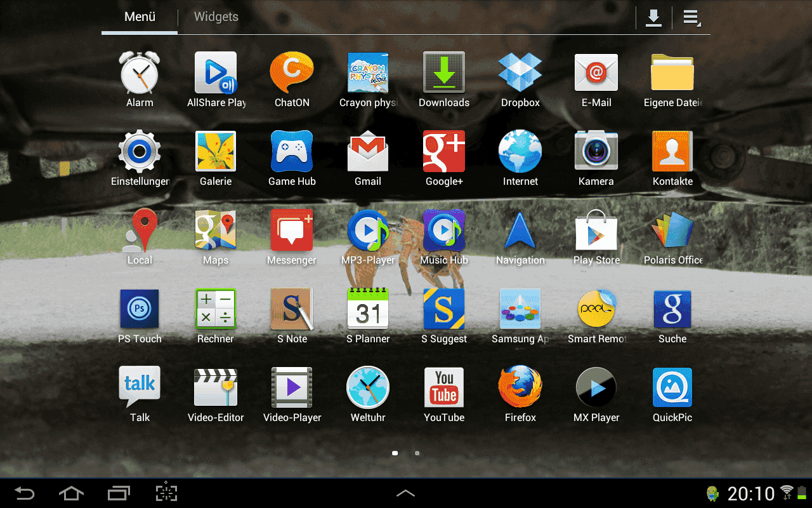Open Game Hub
The height and width of the screenshot is (508, 812).
click(x=292, y=159)
